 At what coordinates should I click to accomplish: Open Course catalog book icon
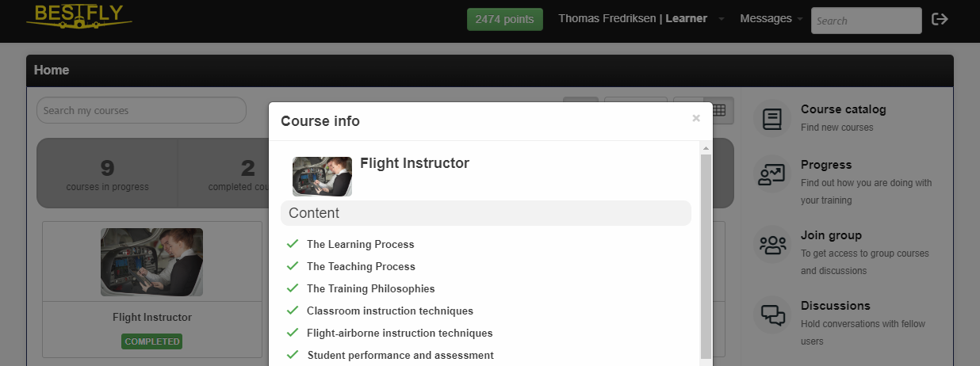(x=771, y=119)
